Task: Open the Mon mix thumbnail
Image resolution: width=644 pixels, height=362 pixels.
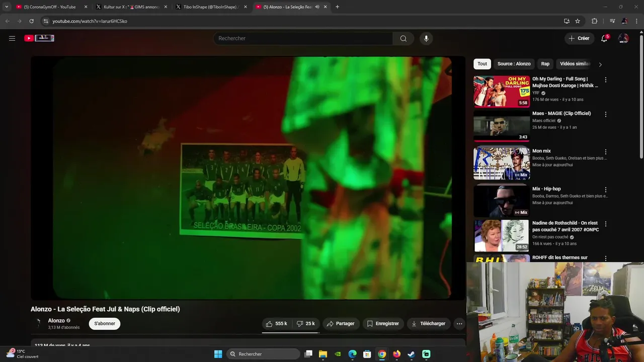Action: click(x=502, y=163)
